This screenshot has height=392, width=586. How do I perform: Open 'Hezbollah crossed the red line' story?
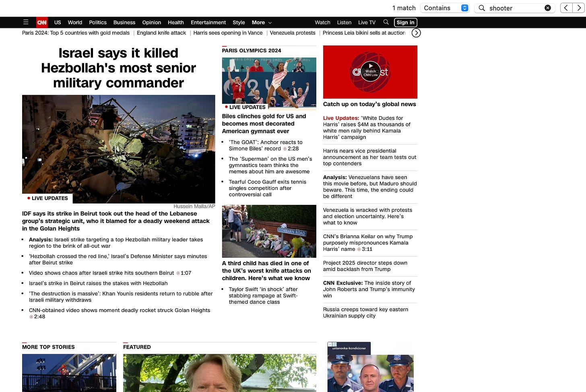pos(118,259)
